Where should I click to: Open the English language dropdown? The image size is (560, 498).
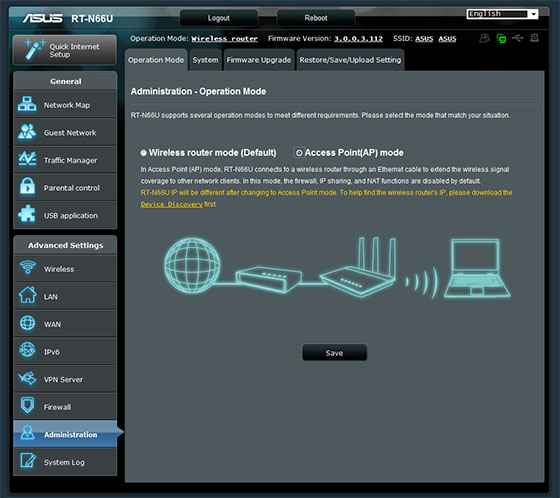click(502, 14)
